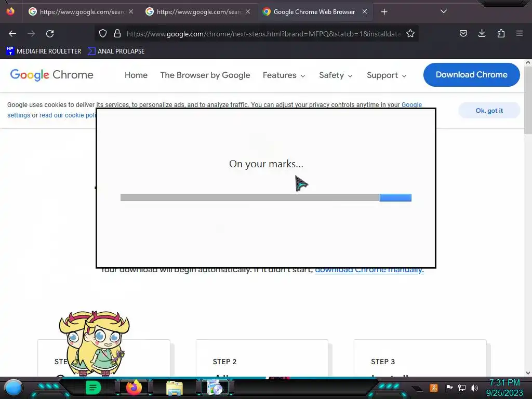Open the tracking protection shield icon
The height and width of the screenshot is (399, 532).
click(103, 33)
